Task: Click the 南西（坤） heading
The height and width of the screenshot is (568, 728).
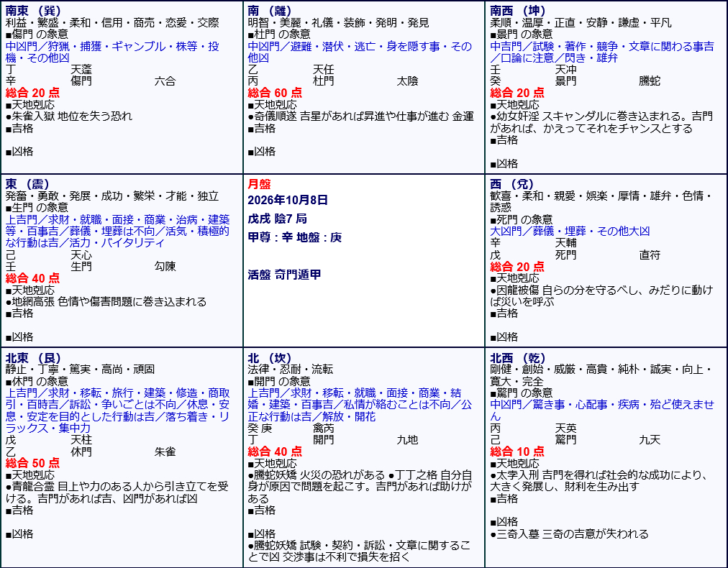Action: [x=518, y=11]
